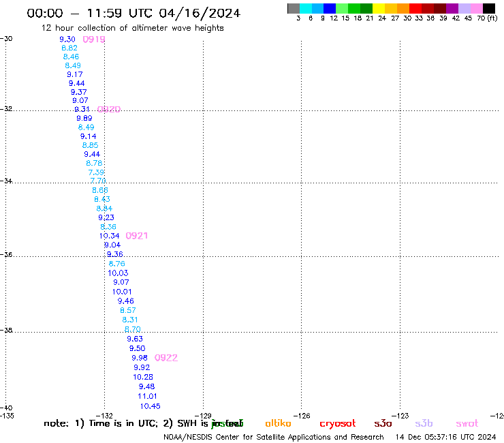This screenshot has height=443, width=504.
Task: Select the pink 0921 time label
Action: coord(137,236)
